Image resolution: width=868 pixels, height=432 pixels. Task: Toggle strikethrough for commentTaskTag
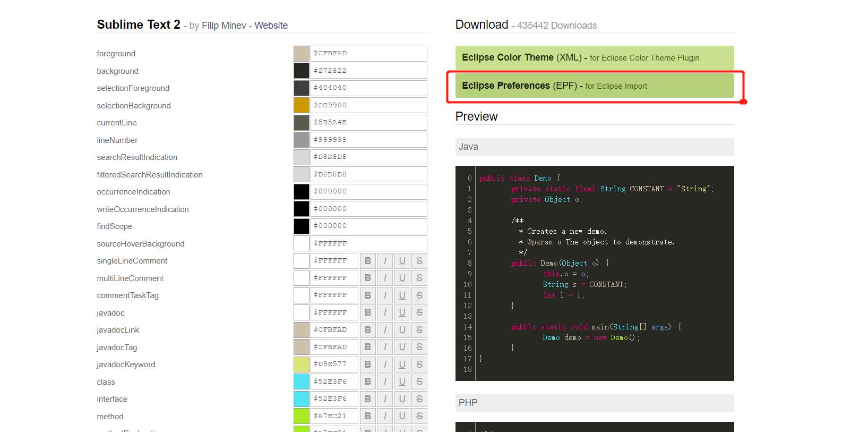click(419, 295)
